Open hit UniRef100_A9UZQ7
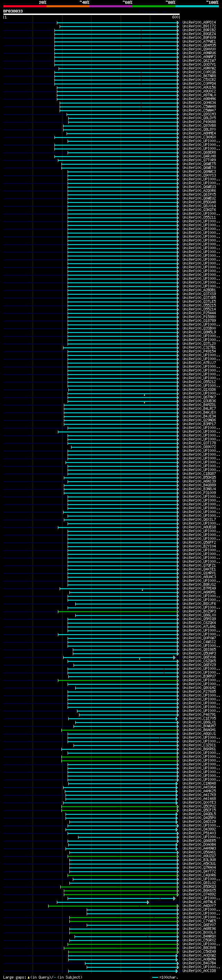Viewport: 222px width, 980px height. click(199, 856)
